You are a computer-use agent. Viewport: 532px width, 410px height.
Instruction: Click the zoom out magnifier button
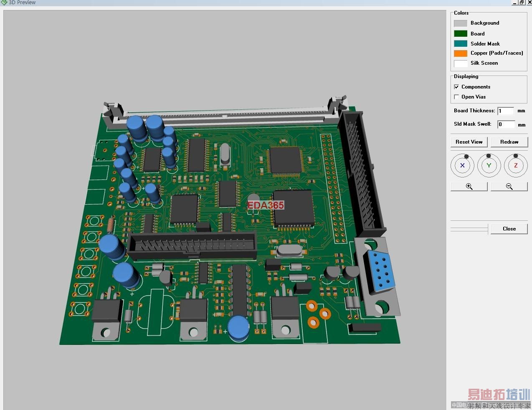click(509, 187)
